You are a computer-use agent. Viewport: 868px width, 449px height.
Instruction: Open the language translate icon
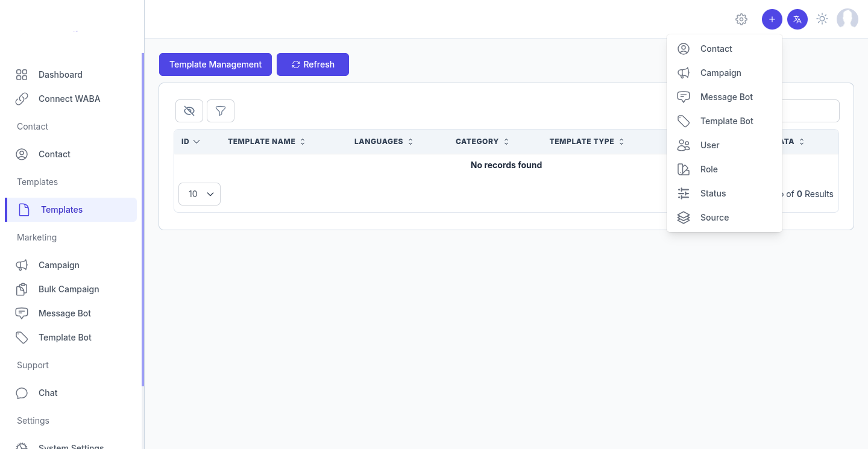click(797, 19)
